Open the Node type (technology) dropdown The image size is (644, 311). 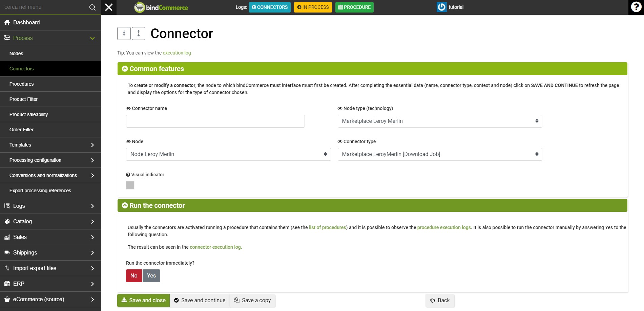[440, 121]
